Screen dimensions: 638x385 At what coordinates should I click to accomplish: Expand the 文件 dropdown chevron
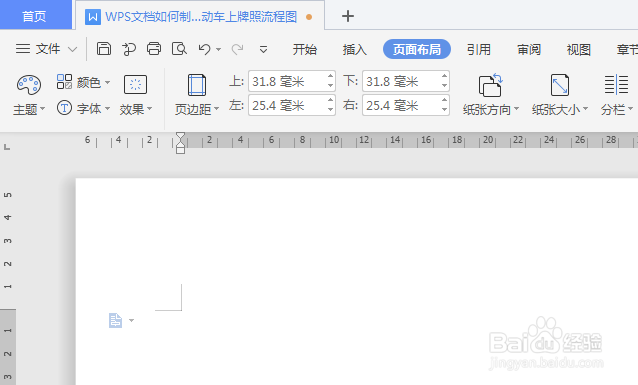(72, 50)
